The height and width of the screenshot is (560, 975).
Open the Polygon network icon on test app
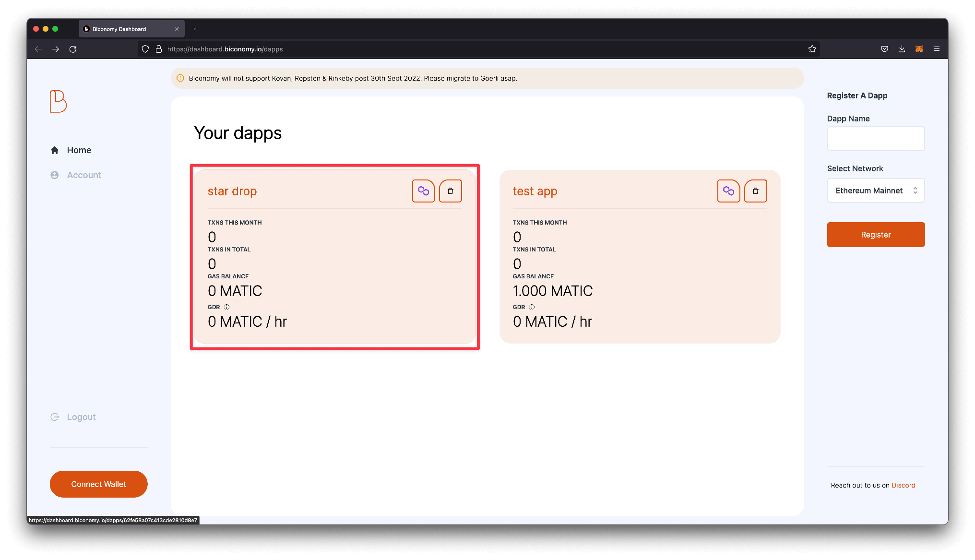coord(728,191)
